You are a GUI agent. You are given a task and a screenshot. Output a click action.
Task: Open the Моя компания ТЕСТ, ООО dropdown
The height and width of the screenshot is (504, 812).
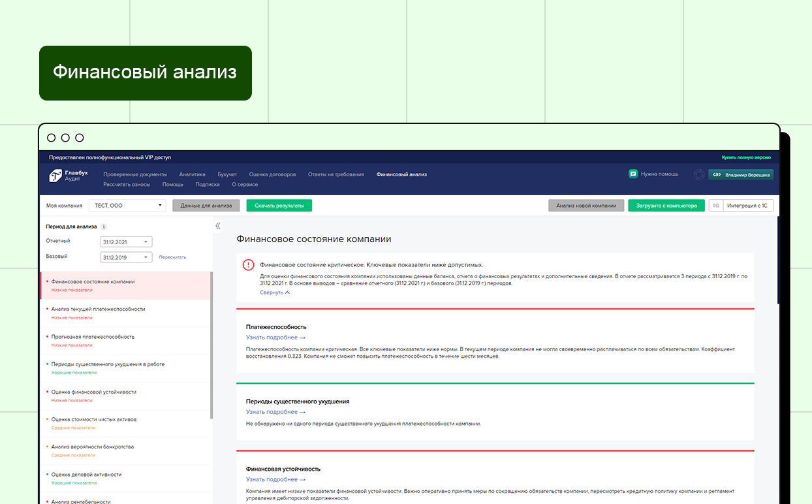(x=127, y=206)
